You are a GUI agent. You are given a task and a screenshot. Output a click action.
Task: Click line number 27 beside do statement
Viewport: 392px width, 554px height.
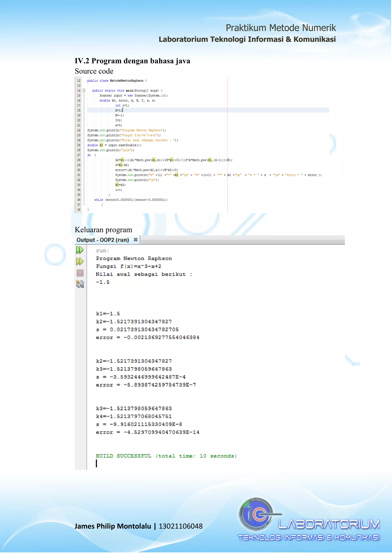click(x=79, y=155)
